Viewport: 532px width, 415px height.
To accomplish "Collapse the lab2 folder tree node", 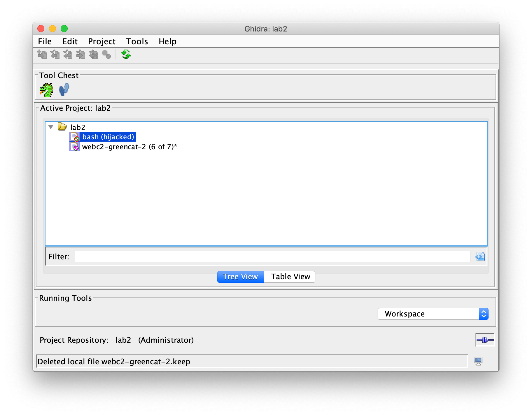I will click(51, 127).
